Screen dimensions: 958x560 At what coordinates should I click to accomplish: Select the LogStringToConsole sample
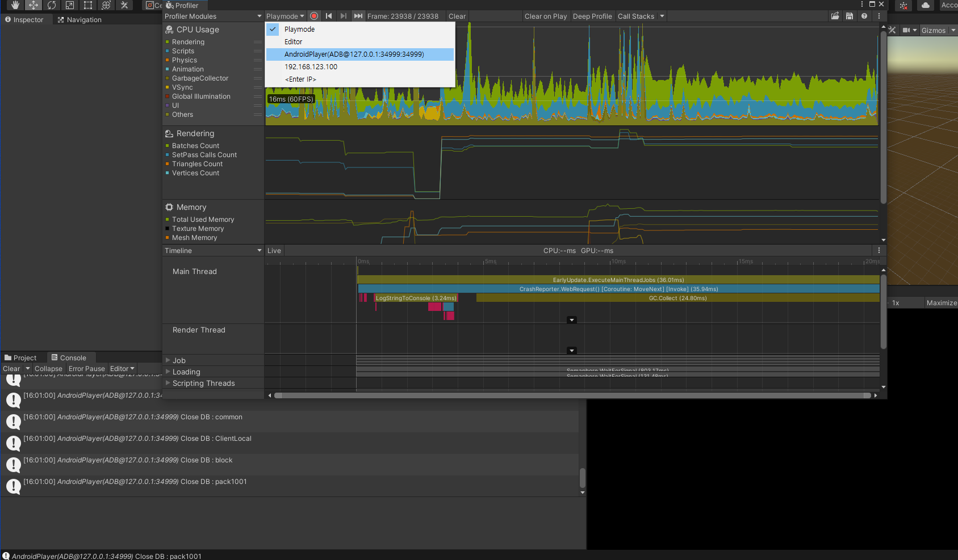pyautogui.click(x=416, y=298)
